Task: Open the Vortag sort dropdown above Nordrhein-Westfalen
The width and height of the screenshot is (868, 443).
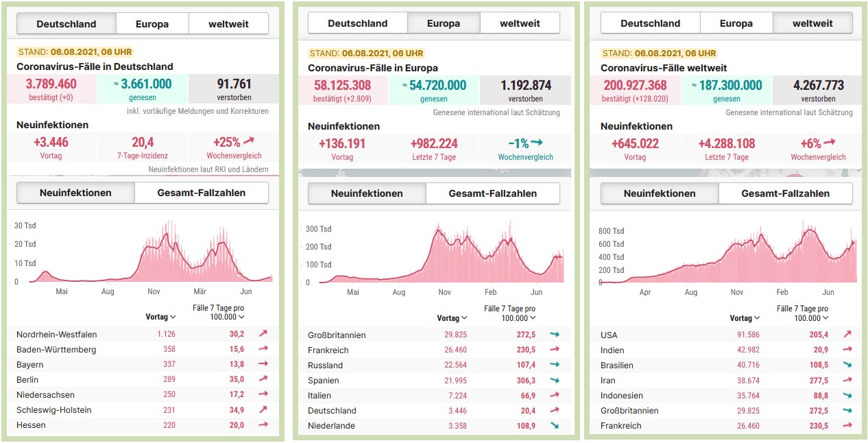Action: pos(161,317)
